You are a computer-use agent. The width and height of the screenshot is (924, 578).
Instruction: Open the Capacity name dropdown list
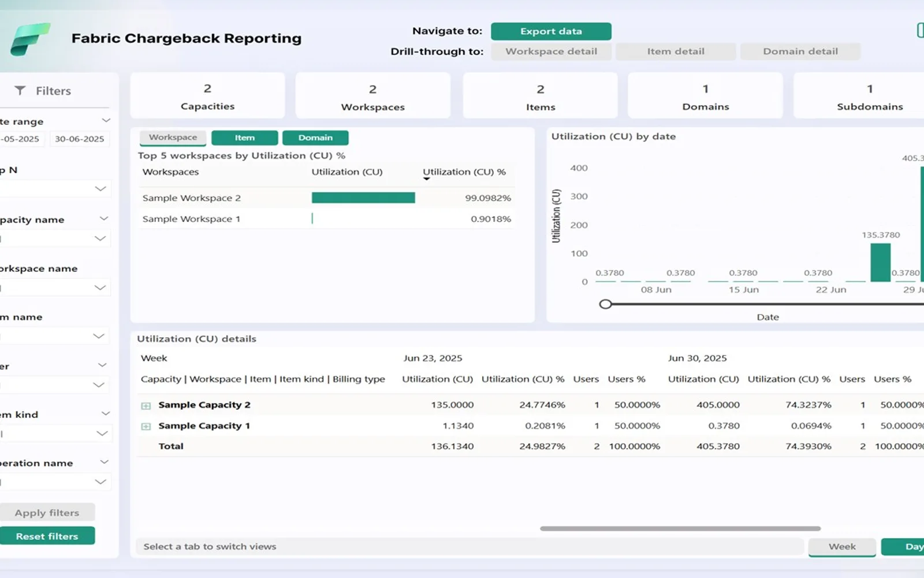click(x=100, y=238)
